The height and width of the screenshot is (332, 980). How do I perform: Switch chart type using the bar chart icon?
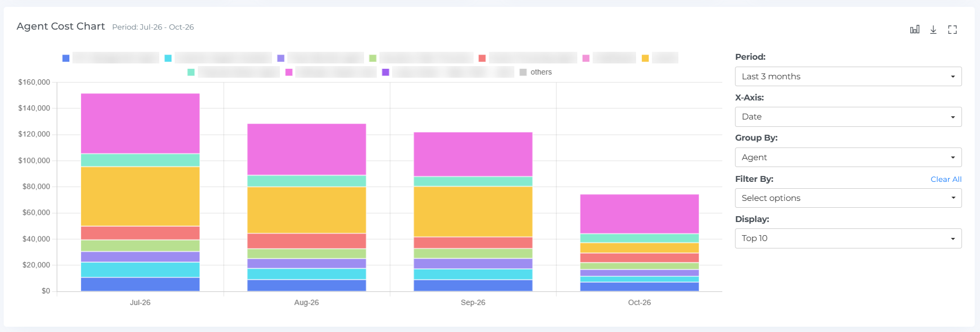click(914, 30)
